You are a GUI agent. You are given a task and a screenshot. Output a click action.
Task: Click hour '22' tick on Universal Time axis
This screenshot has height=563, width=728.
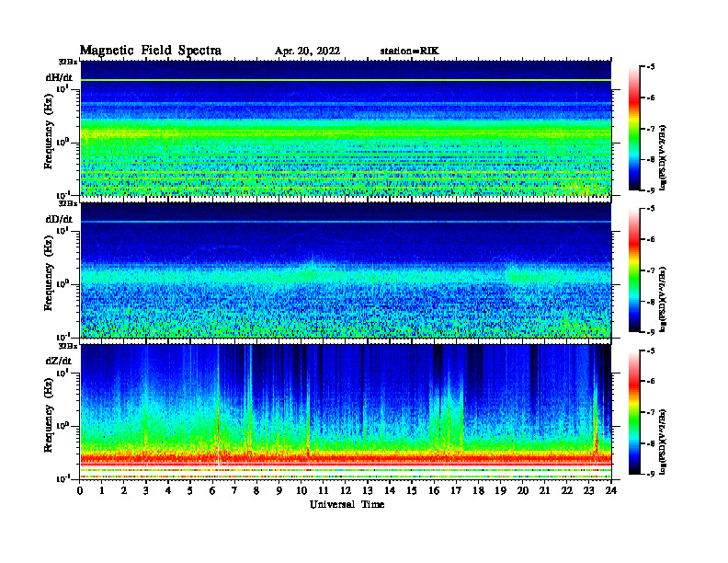567,490
